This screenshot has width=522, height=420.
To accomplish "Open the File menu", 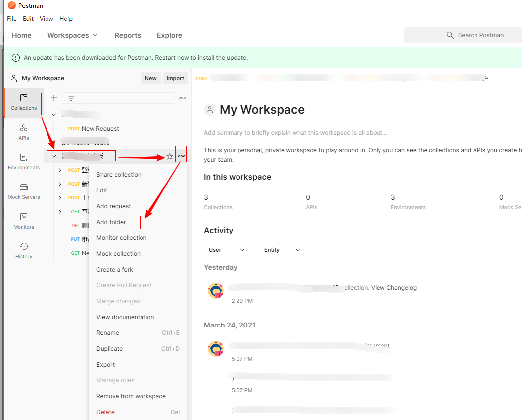I will (x=12, y=19).
